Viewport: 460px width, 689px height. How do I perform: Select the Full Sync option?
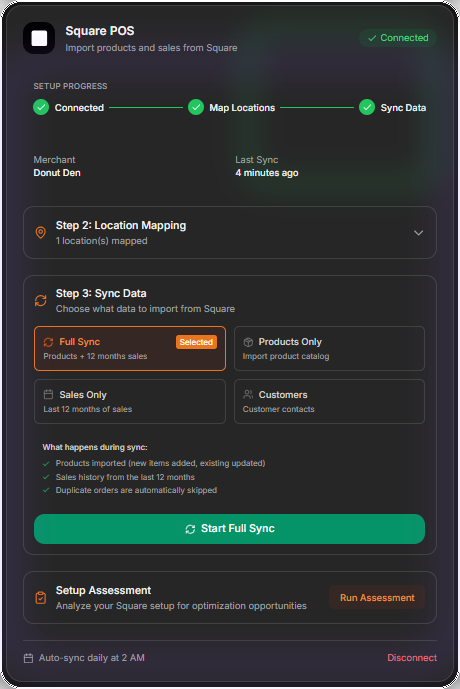pyautogui.click(x=130, y=348)
